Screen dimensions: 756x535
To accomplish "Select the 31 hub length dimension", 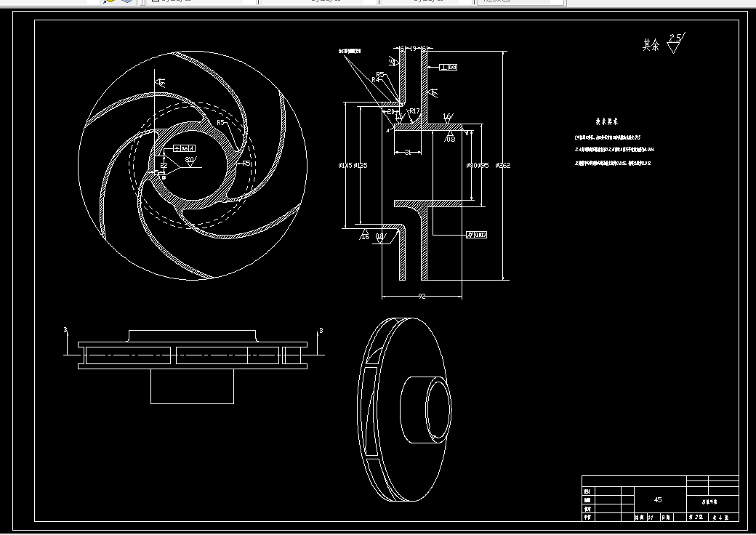I will [x=407, y=153].
